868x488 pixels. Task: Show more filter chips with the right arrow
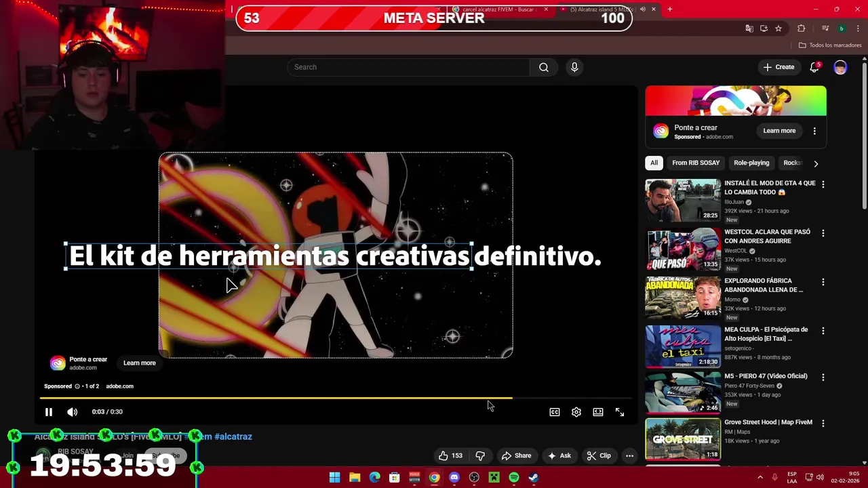click(816, 163)
